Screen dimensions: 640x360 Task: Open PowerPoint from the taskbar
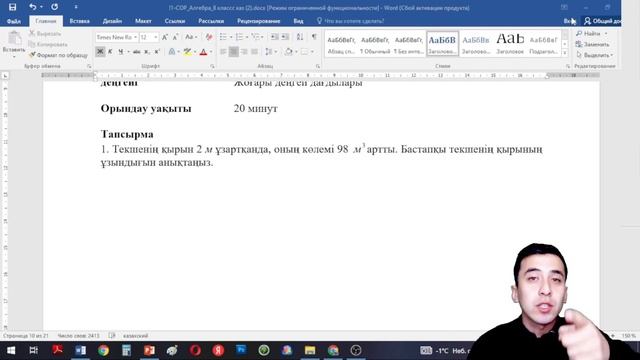(x=149, y=350)
